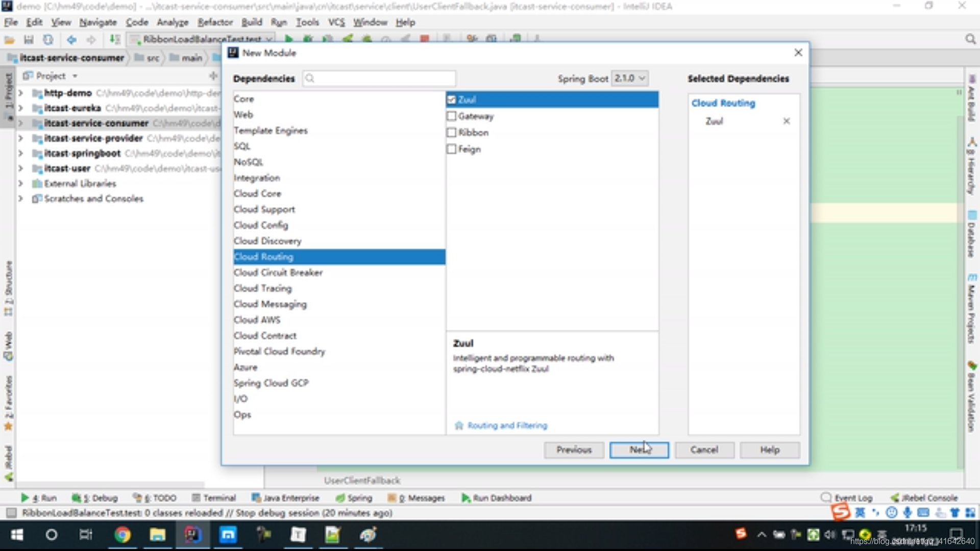Viewport: 980px width, 551px height.
Task: Click the Synchronize toolbar icon
Action: click(48, 40)
